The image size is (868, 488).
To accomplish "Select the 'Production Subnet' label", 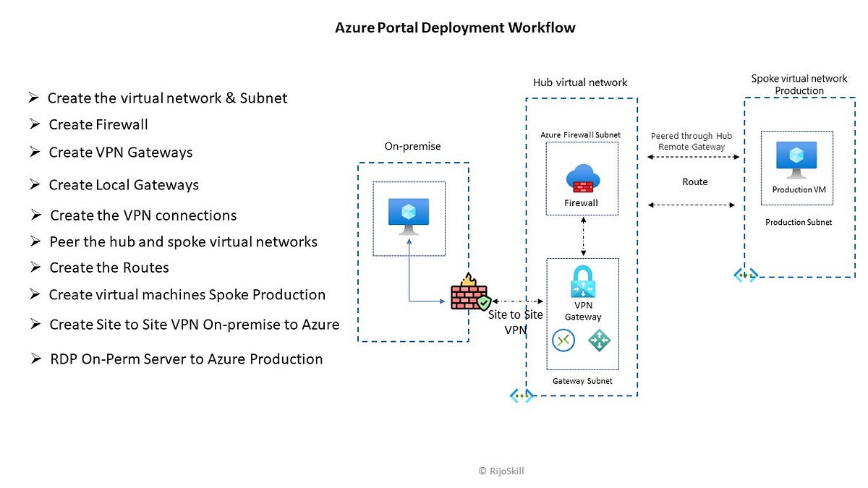I will (797, 222).
